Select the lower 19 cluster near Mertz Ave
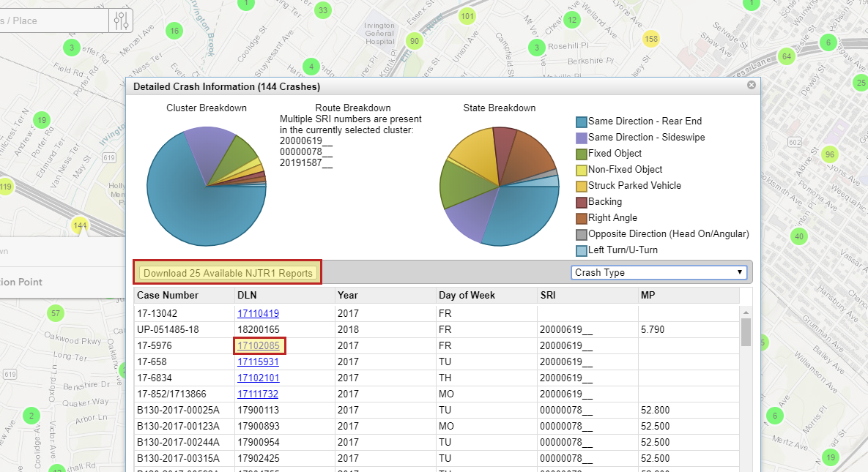Image resolution: width=868 pixels, height=472 pixels. coord(831,457)
